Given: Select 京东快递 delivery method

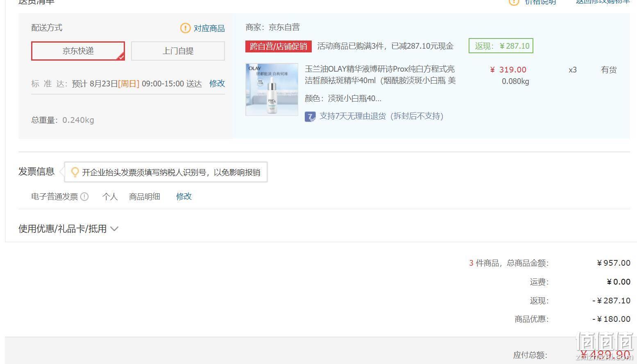Looking at the screenshot, I should (78, 51).
